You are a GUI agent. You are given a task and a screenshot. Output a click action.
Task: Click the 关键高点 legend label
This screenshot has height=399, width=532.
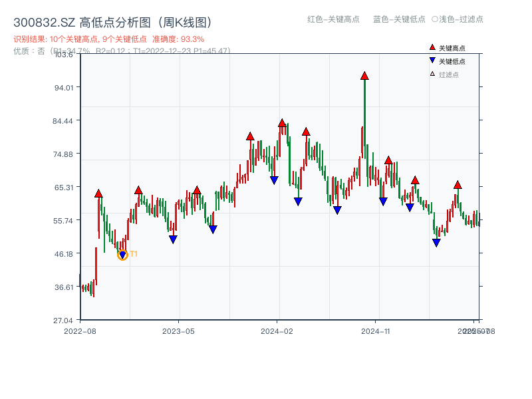[452, 48]
